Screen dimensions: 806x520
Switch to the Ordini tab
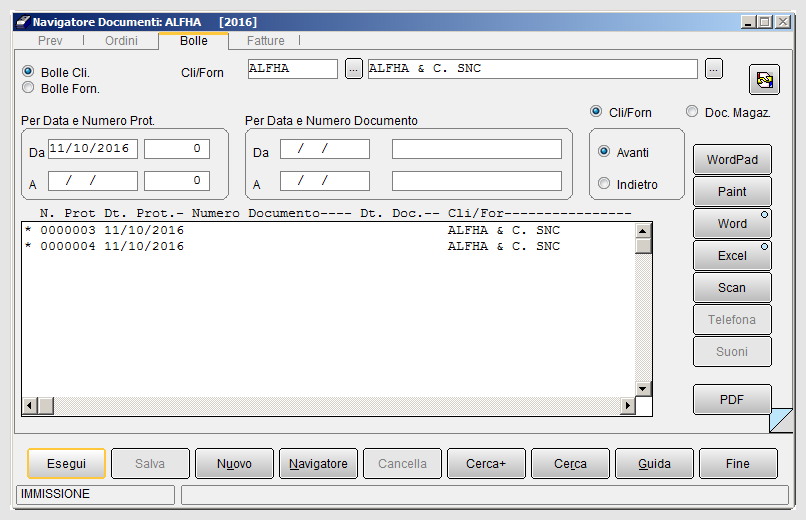(121, 41)
